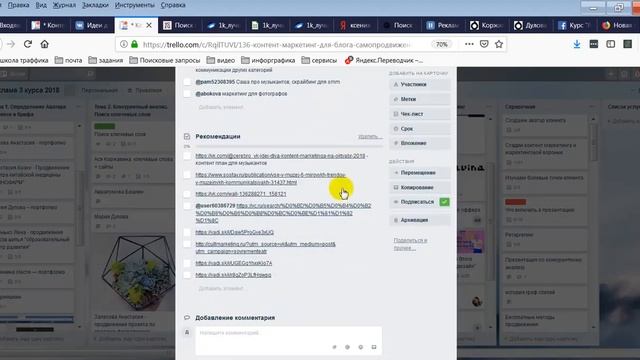
Task: Open the Инструменты menu
Action: 135,5
